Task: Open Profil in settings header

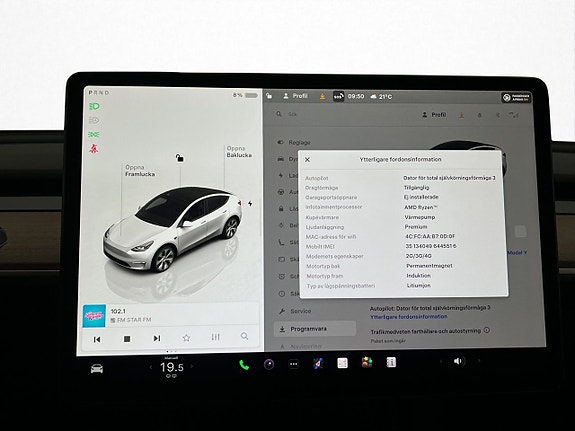Action: coord(434,115)
